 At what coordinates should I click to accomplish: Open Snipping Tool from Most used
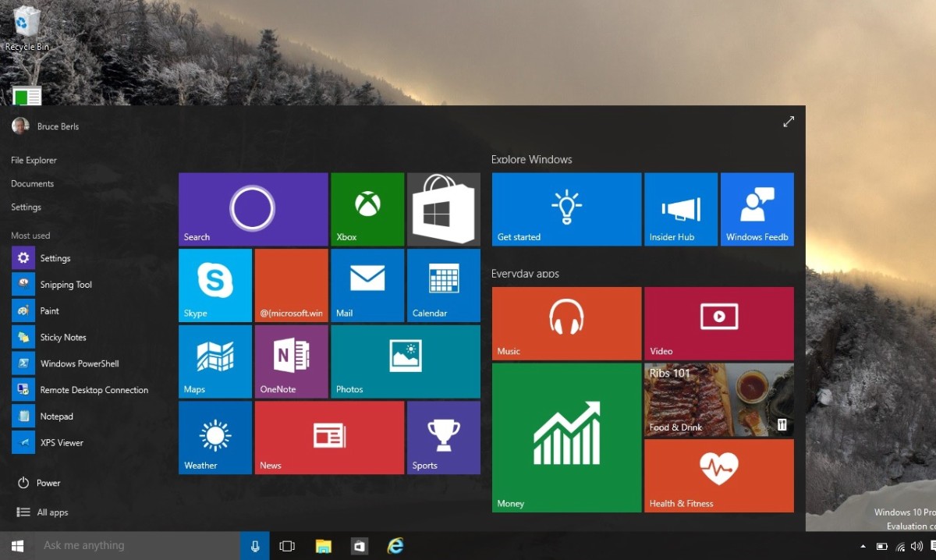[x=66, y=285]
